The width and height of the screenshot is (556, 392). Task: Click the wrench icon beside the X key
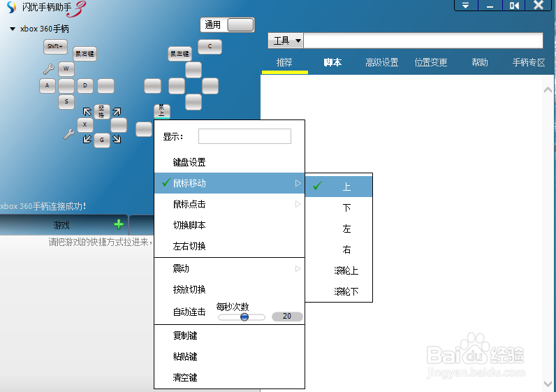click(68, 134)
